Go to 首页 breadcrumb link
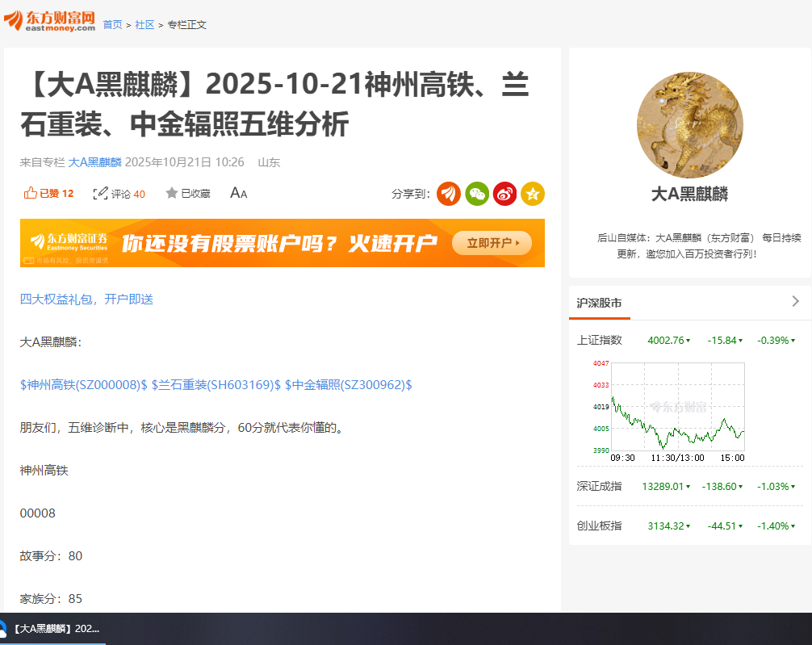 click(x=112, y=25)
